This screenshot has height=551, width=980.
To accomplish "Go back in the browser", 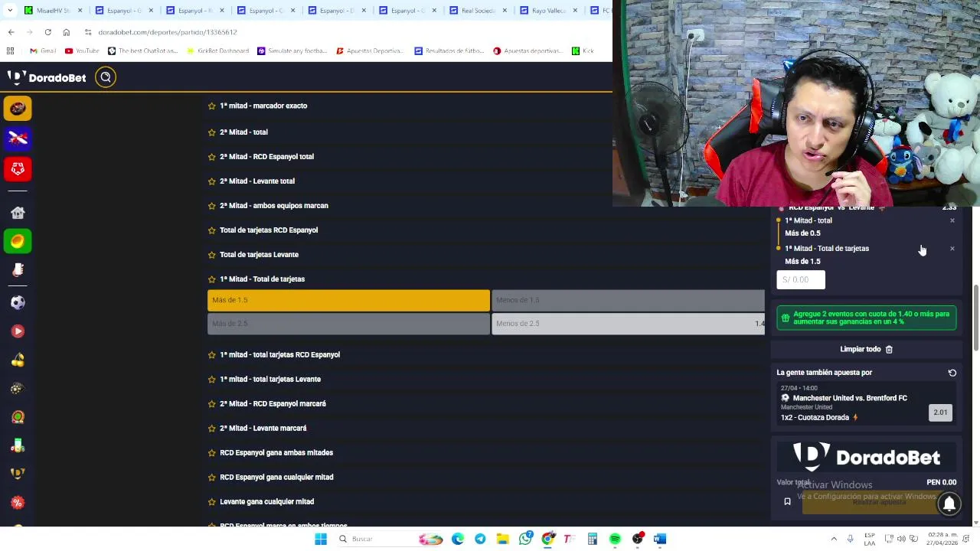I will [x=11, y=32].
